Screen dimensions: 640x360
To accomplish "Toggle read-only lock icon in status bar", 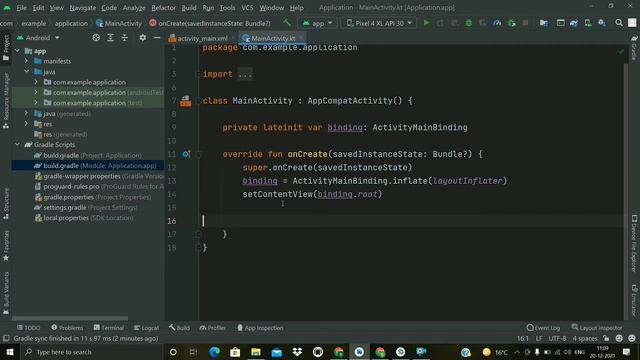I will coord(606,338).
